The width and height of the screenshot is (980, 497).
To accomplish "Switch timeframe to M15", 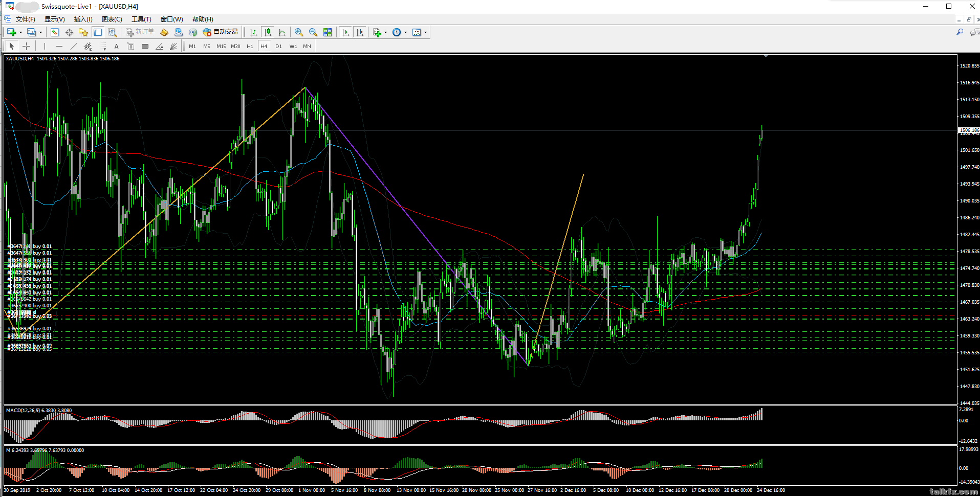I will point(221,46).
